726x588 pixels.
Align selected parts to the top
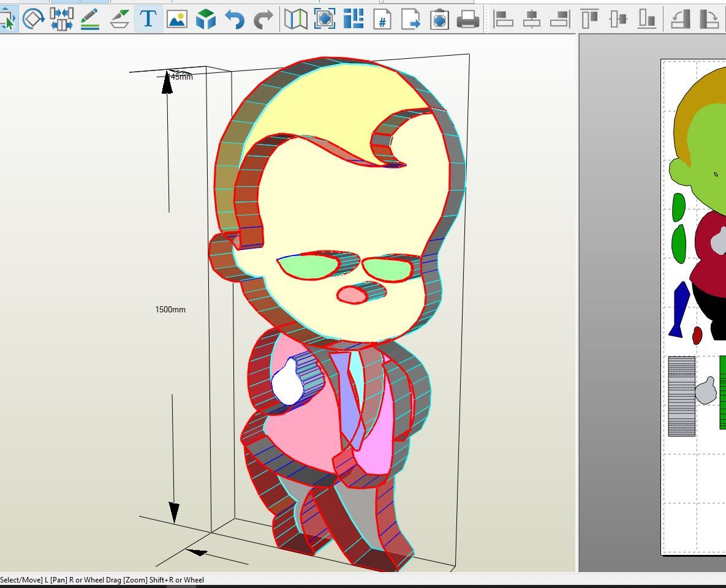tap(589, 20)
